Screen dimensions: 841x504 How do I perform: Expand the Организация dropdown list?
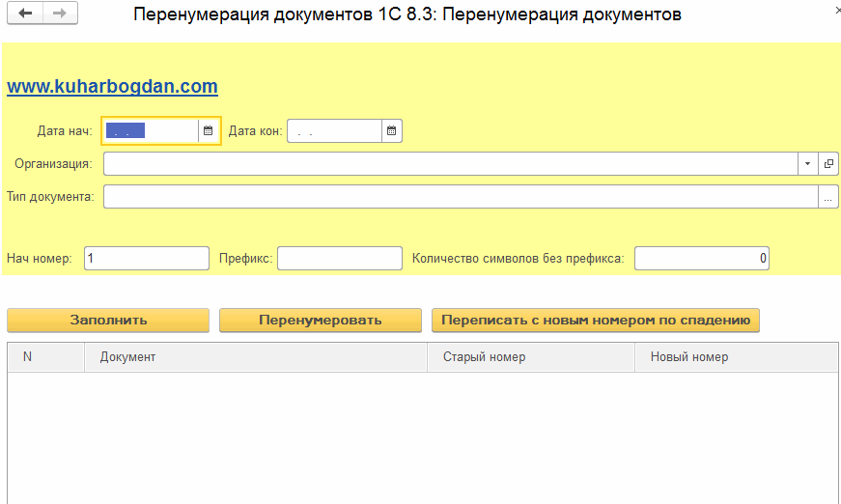tap(807, 164)
